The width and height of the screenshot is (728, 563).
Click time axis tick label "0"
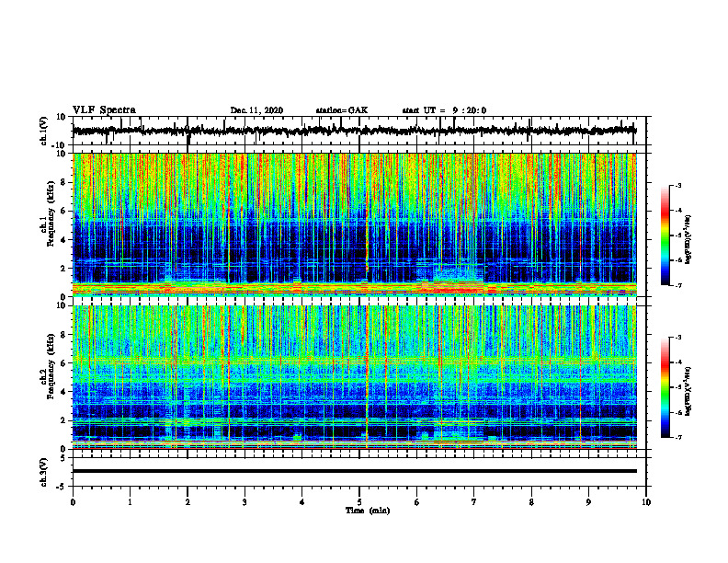click(73, 502)
